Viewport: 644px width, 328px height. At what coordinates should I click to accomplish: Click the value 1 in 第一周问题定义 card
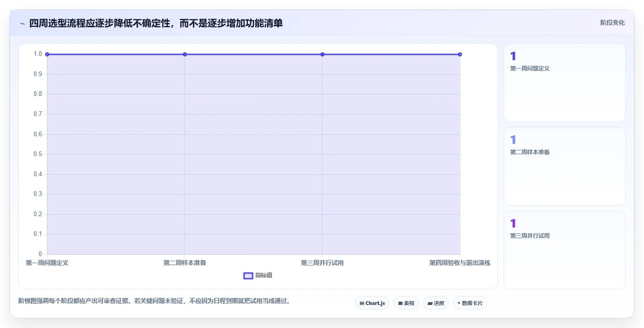tap(513, 56)
